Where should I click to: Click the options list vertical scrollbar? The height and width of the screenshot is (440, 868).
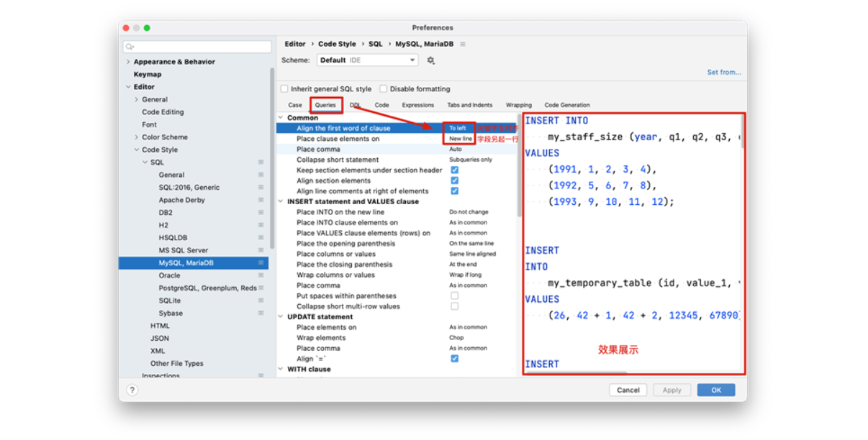pyautogui.click(x=519, y=165)
